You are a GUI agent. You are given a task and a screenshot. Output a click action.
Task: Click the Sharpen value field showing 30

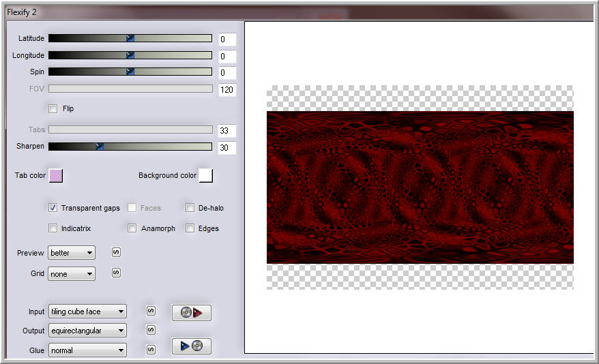point(227,148)
